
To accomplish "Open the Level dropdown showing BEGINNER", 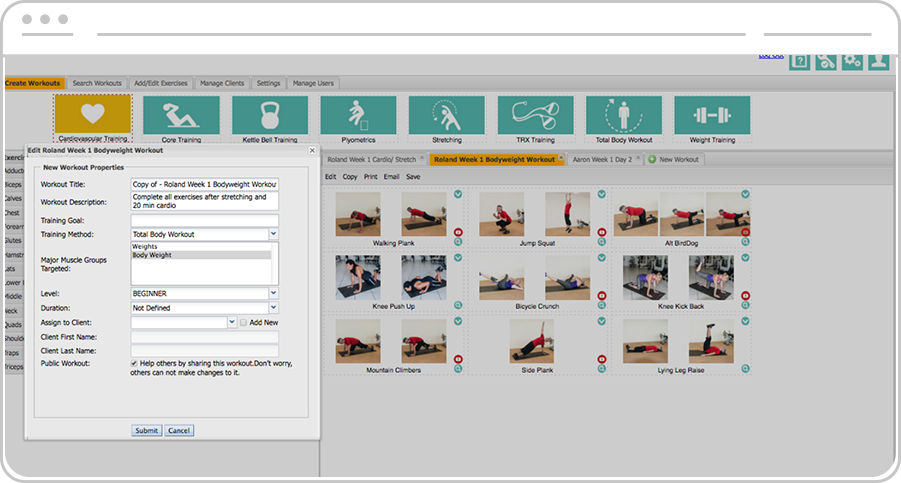I will [274, 293].
